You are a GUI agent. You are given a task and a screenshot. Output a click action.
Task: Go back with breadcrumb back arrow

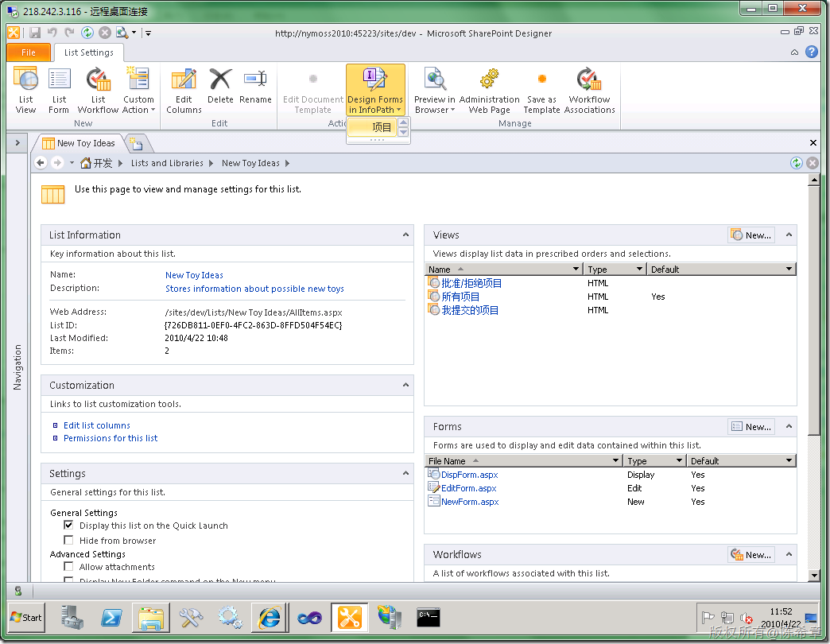(x=41, y=163)
